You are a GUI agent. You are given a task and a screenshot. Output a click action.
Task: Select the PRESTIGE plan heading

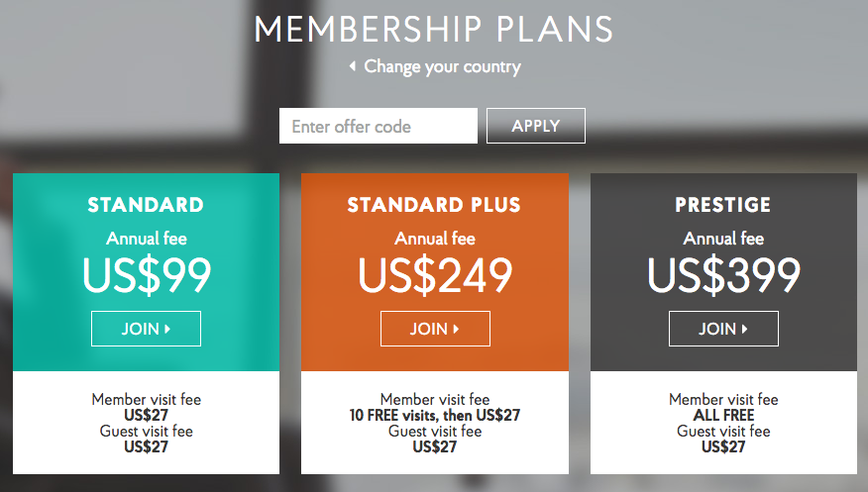[723, 205]
